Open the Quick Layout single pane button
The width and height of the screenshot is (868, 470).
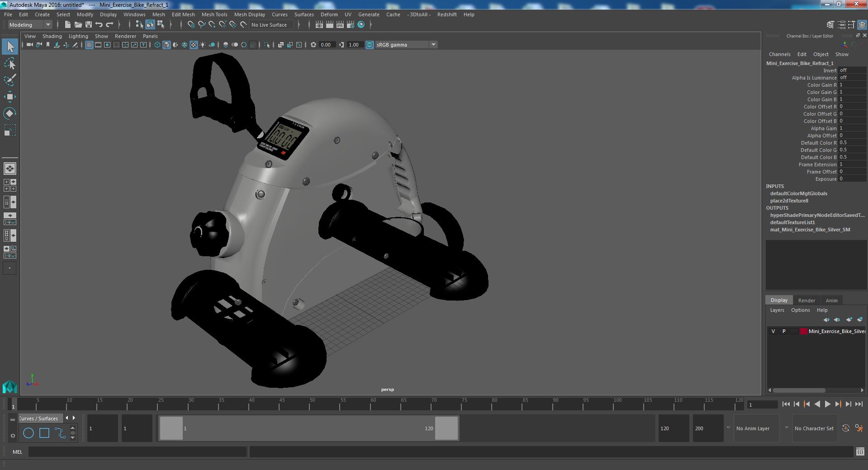click(10, 169)
